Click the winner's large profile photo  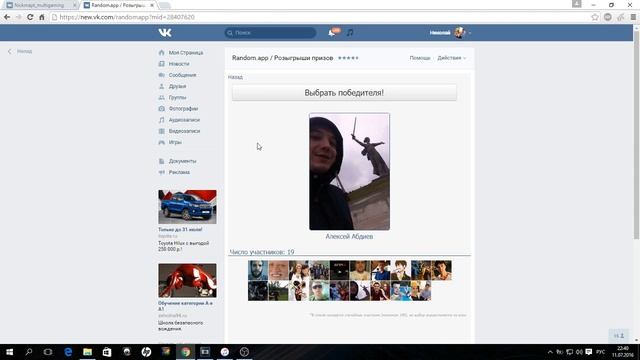click(349, 171)
